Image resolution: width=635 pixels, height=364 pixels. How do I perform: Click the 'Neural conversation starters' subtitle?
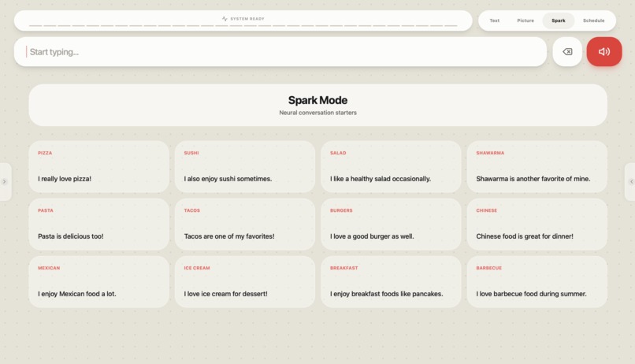pyautogui.click(x=318, y=113)
